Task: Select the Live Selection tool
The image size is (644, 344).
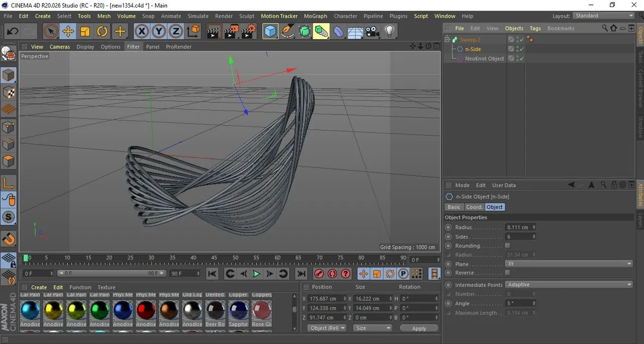Action: (50, 32)
